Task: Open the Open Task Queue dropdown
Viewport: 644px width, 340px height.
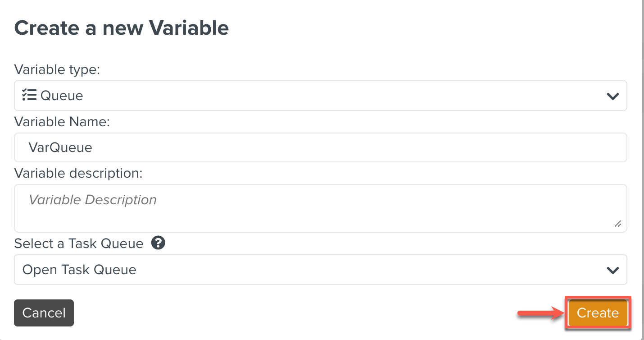Action: point(320,270)
